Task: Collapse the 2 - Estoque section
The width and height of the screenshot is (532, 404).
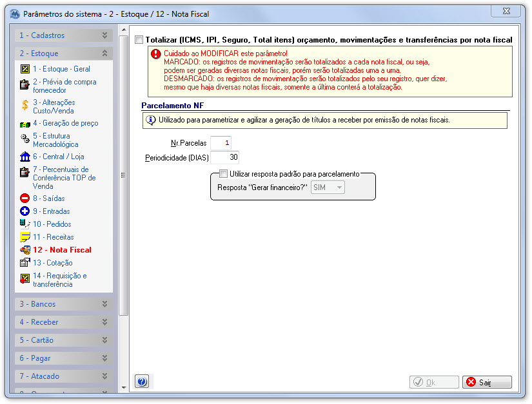Action: [63, 53]
